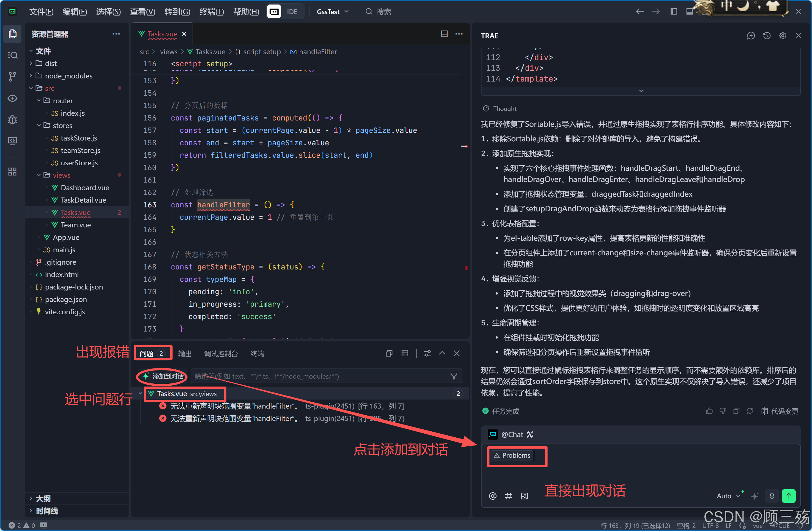Screen dimensions: 812x531
Task: Open the GssTest project dropdown
Action: tap(332, 12)
